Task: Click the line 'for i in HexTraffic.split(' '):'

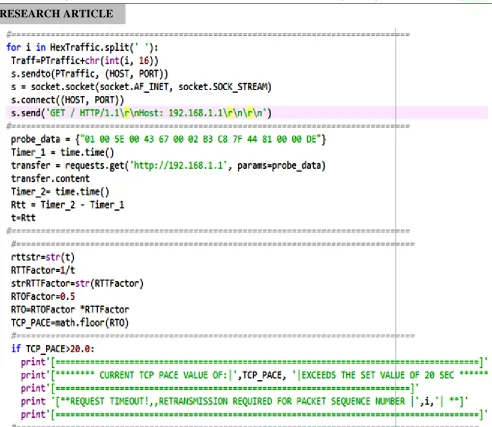Action: [82, 47]
